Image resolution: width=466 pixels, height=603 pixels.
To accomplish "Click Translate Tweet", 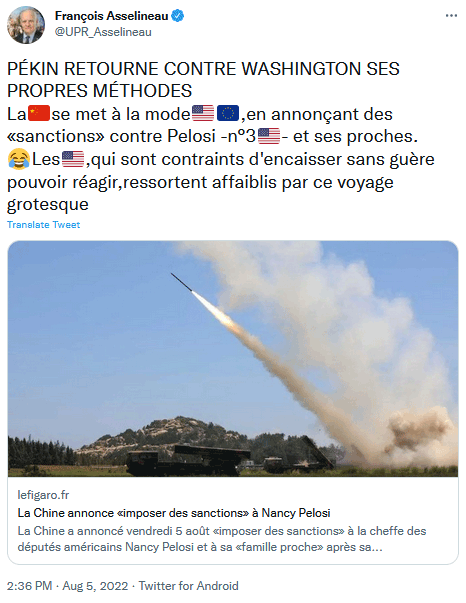I will (x=43, y=225).
